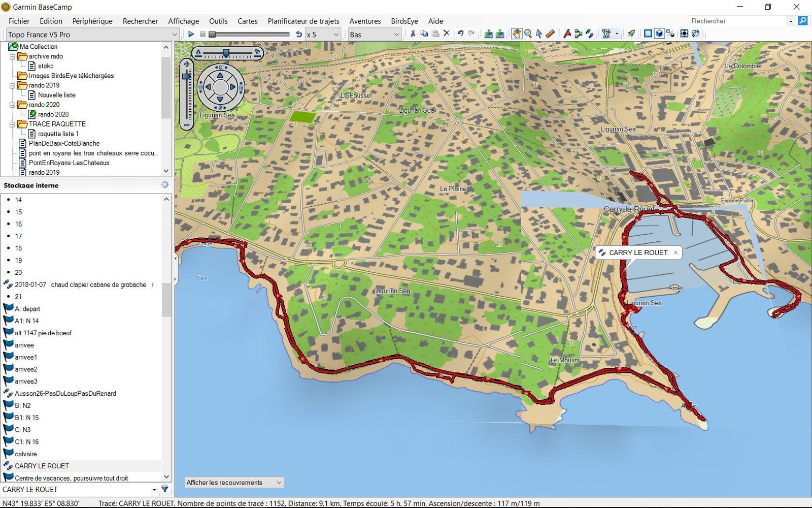
Task: Open the Topo France V5 Pro map dropdown
Action: click(92, 34)
